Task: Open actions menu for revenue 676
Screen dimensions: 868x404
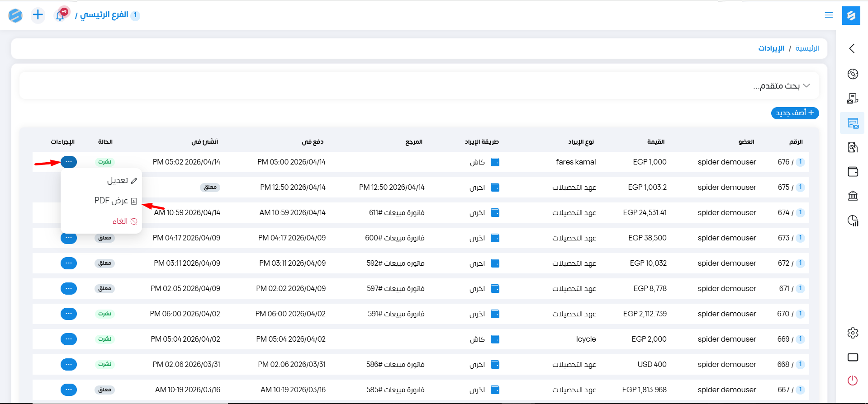Action: click(x=69, y=162)
